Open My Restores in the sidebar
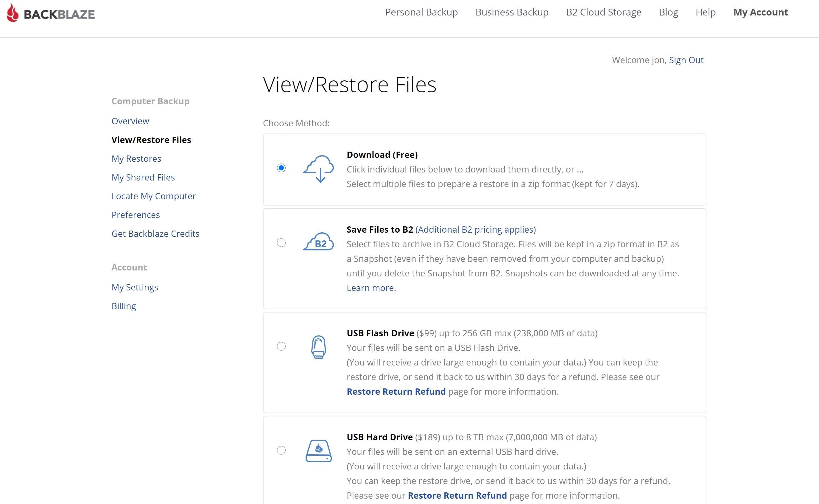This screenshot has width=819, height=504. 136,159
